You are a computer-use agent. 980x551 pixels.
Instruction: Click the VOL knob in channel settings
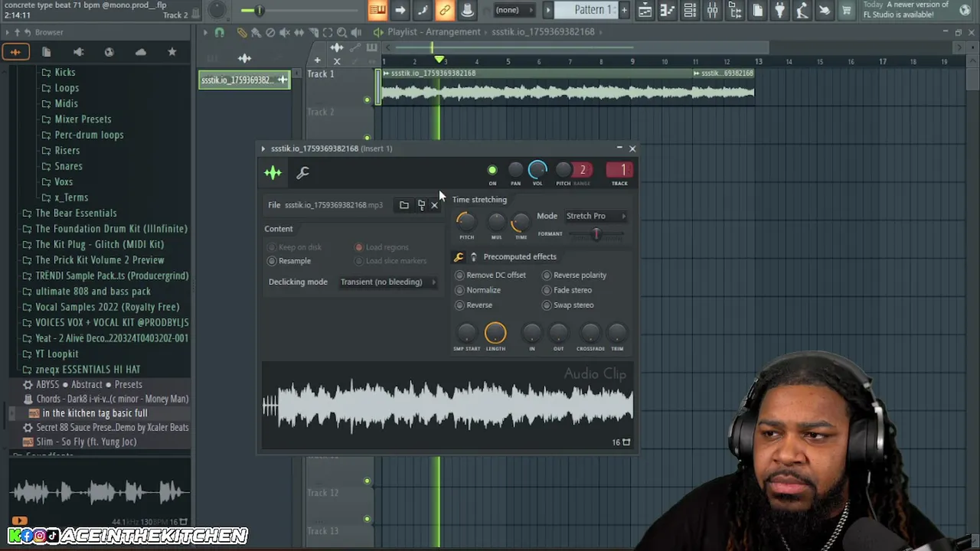[x=537, y=169]
